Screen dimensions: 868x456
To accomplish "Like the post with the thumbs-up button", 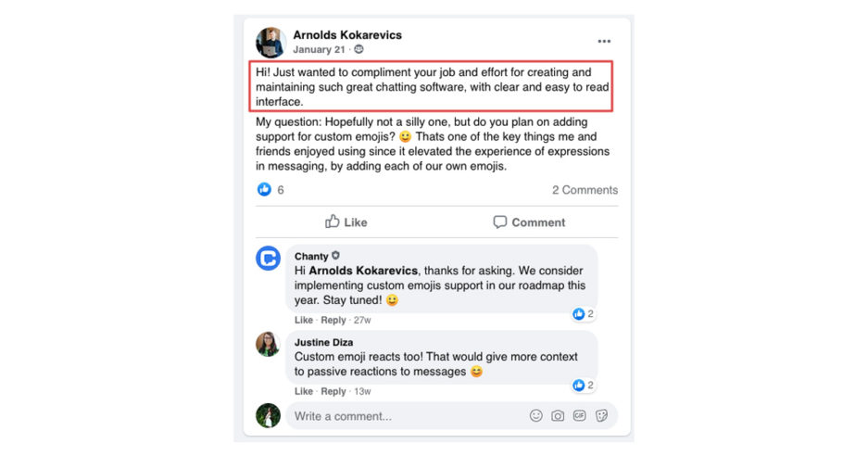I will (x=346, y=222).
